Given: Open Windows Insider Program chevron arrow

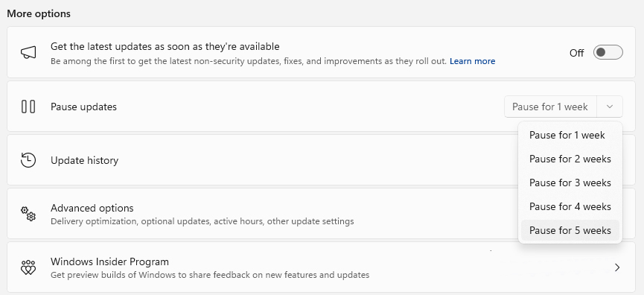Looking at the screenshot, I should [617, 267].
